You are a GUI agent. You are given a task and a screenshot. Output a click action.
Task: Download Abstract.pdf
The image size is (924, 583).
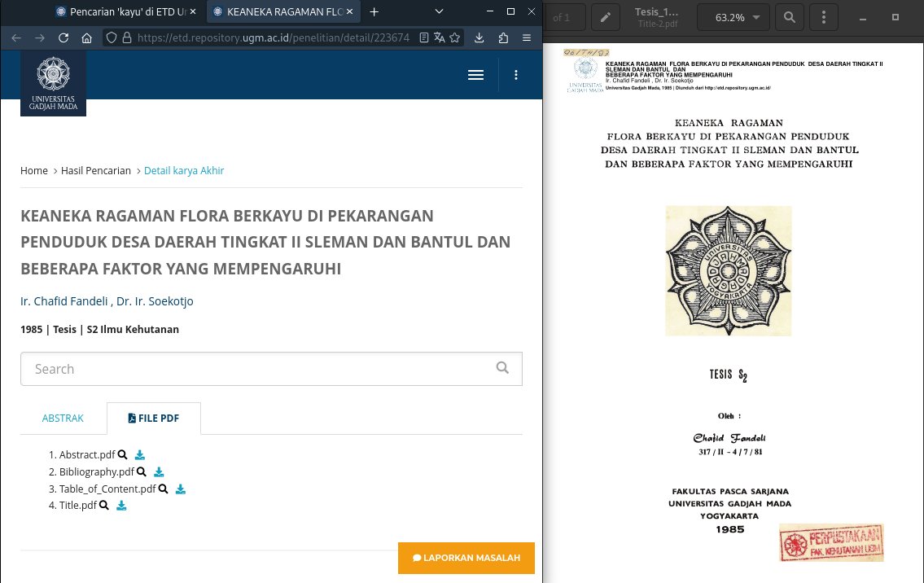click(140, 454)
